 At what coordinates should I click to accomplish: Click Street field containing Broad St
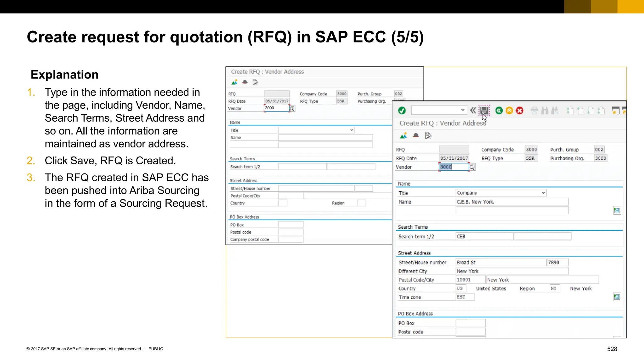pos(501,262)
